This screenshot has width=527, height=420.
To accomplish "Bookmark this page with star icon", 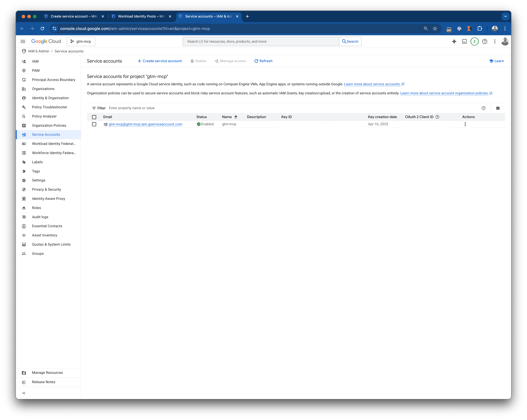I will click(435, 29).
